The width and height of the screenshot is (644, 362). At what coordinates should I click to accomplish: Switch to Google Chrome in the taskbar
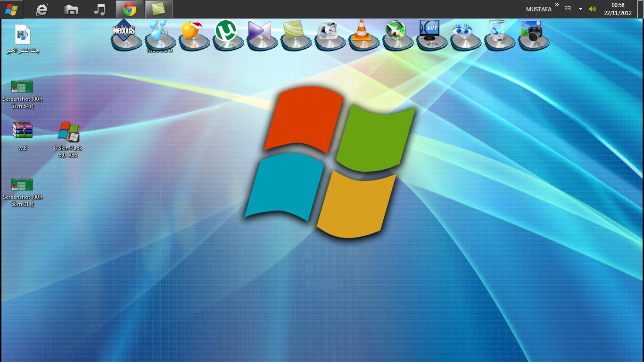129,9
